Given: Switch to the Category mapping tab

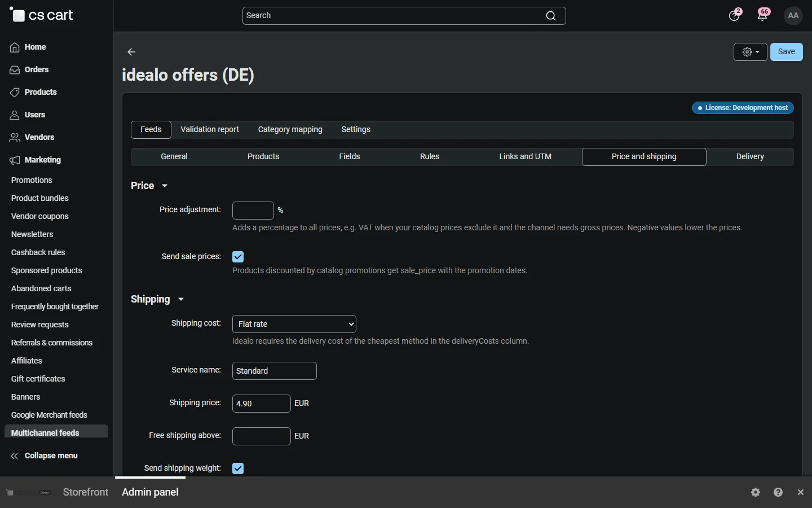Looking at the screenshot, I should point(290,129).
